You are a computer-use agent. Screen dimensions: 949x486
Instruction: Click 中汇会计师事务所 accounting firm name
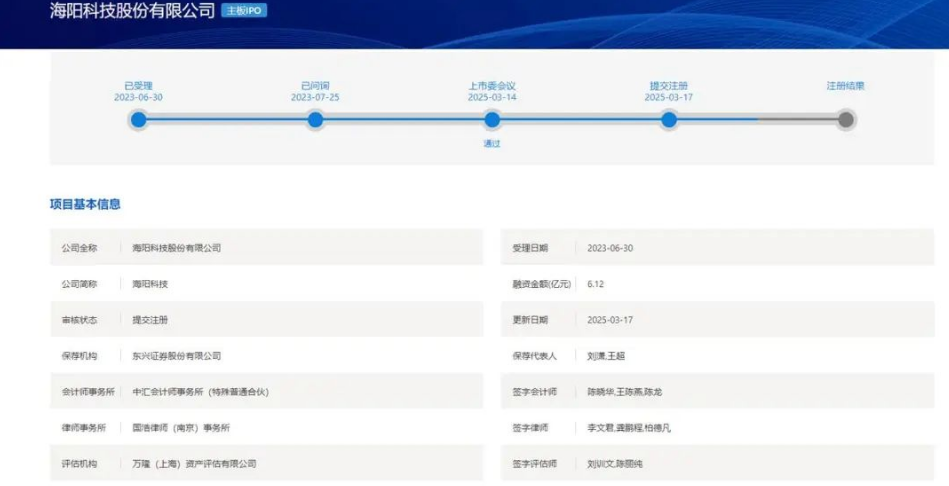[200, 392]
